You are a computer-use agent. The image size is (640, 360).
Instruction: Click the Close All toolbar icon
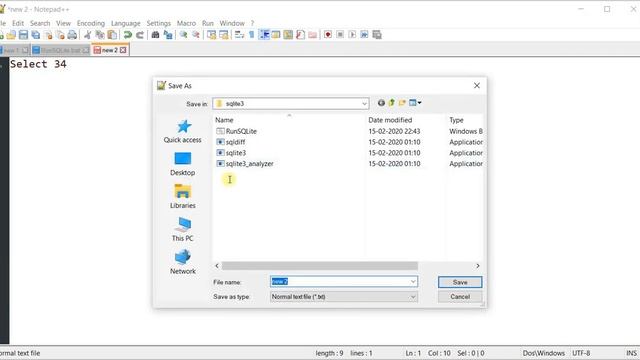click(60, 35)
